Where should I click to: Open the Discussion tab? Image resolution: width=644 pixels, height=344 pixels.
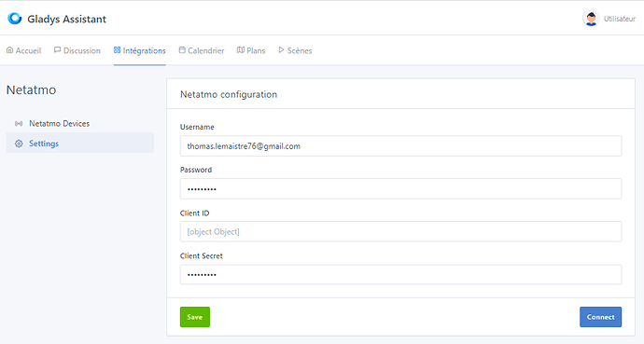(x=77, y=50)
